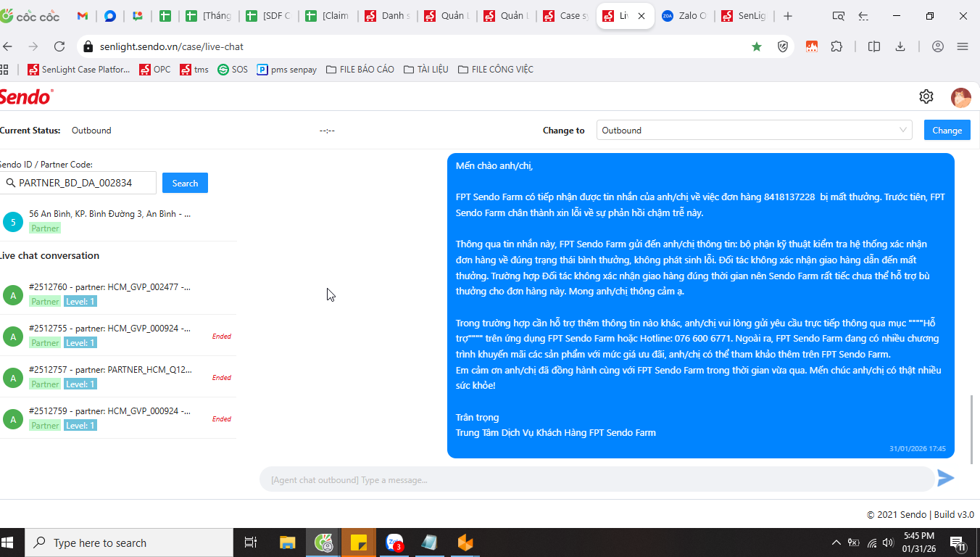Select the 56 An Bình partner result
This screenshot has height=557, width=980.
[x=118, y=220]
